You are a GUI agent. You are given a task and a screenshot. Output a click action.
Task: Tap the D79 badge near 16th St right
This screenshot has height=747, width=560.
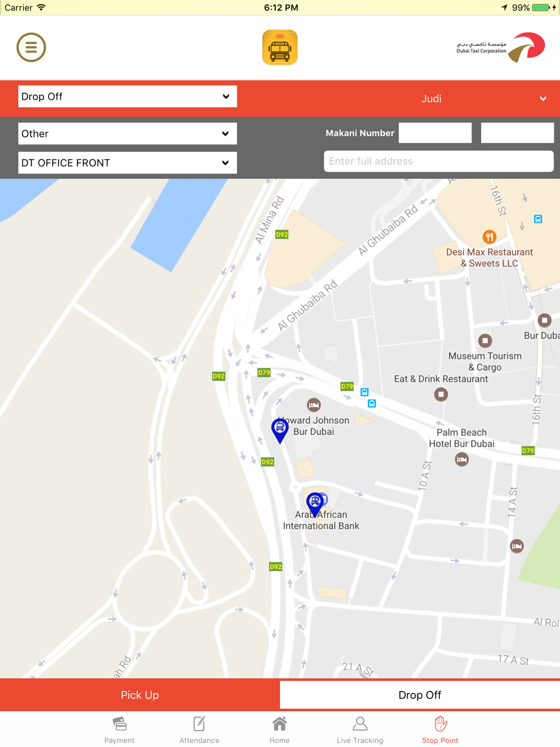pyautogui.click(x=528, y=451)
